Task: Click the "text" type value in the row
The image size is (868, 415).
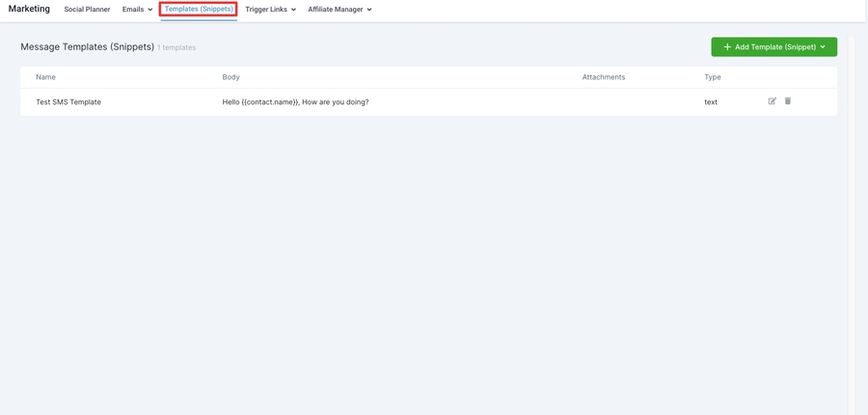Action: click(711, 102)
